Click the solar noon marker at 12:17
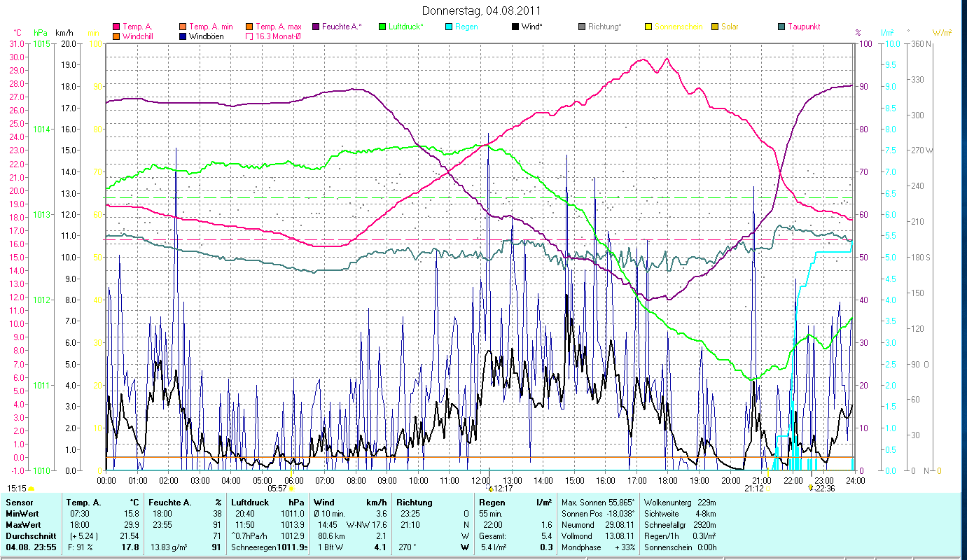The image size is (967, 560). 490,488
